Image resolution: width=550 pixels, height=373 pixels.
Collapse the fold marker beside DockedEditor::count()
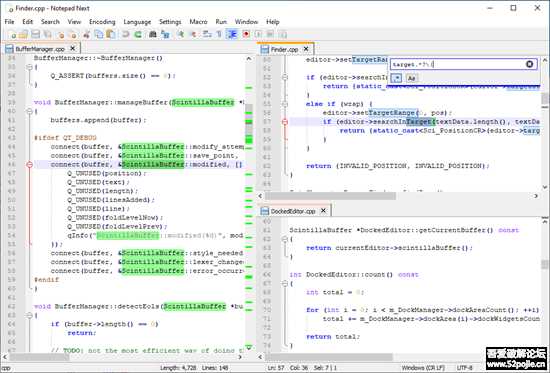coord(285,283)
